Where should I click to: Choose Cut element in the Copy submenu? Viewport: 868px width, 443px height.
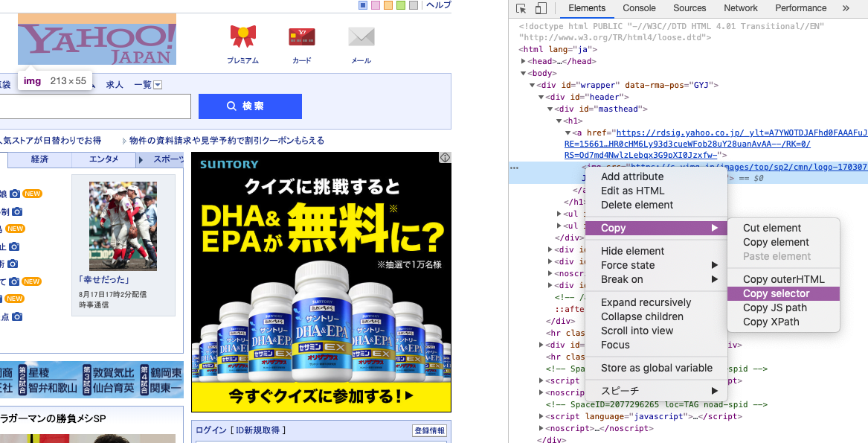[x=783, y=229]
